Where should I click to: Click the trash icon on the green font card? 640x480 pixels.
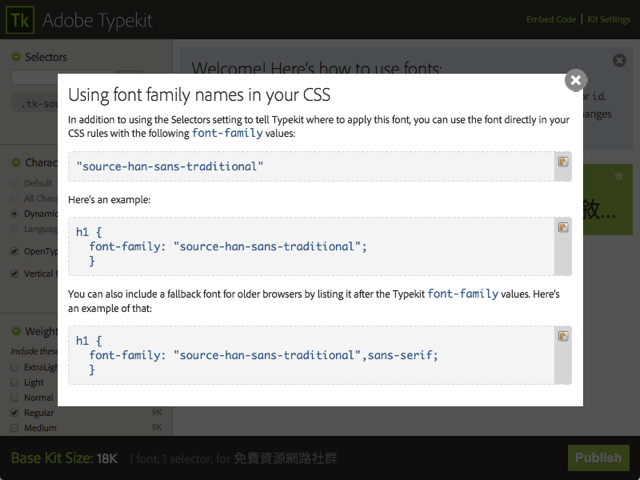pos(619,177)
